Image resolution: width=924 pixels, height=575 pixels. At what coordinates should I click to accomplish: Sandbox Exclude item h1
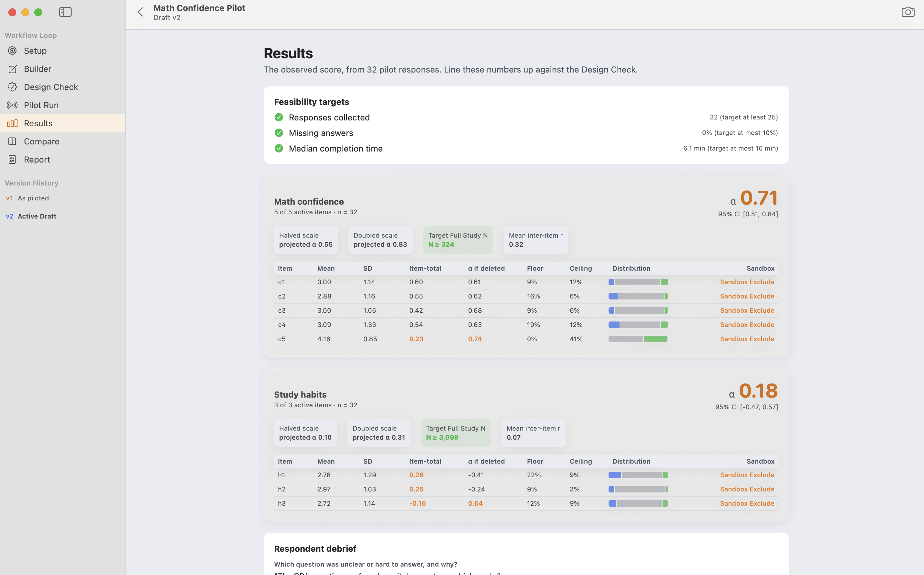[x=747, y=475]
